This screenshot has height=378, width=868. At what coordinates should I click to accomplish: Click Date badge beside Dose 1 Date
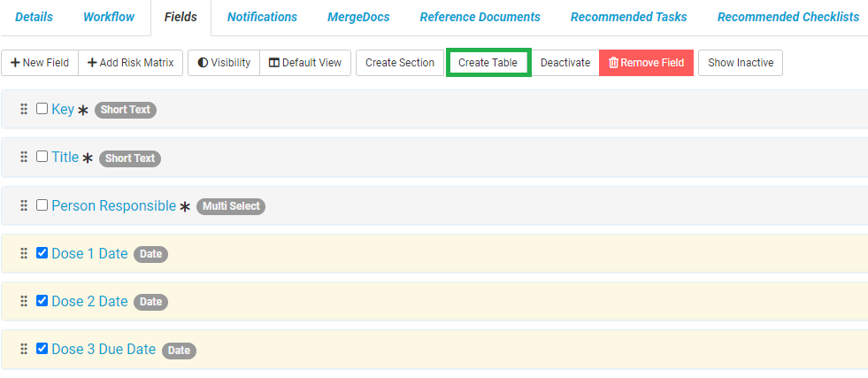pyautogui.click(x=150, y=255)
